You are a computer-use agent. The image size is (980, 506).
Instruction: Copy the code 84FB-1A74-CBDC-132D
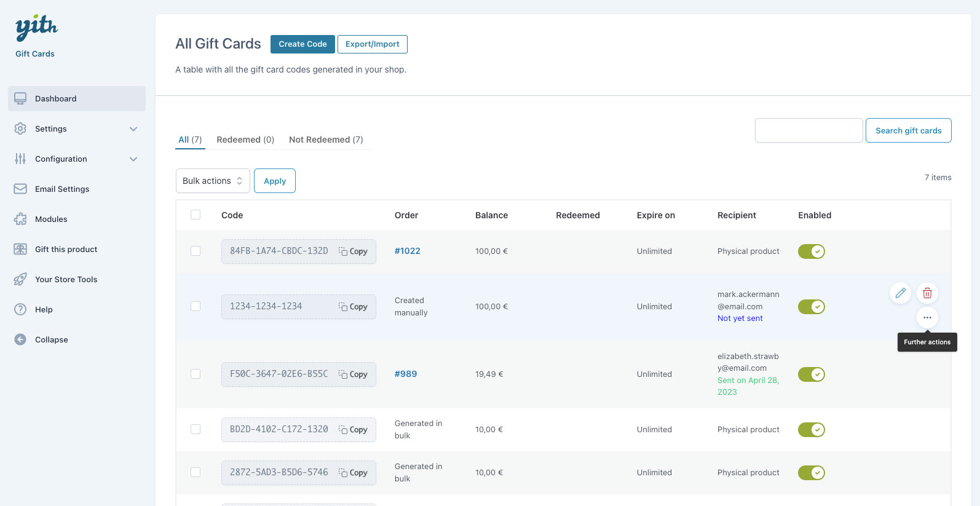tap(353, 251)
